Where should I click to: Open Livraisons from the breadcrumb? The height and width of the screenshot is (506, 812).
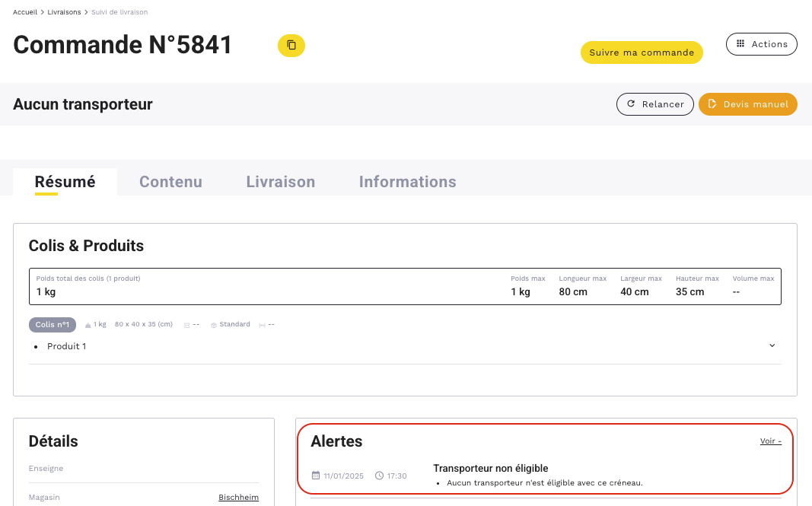click(64, 12)
